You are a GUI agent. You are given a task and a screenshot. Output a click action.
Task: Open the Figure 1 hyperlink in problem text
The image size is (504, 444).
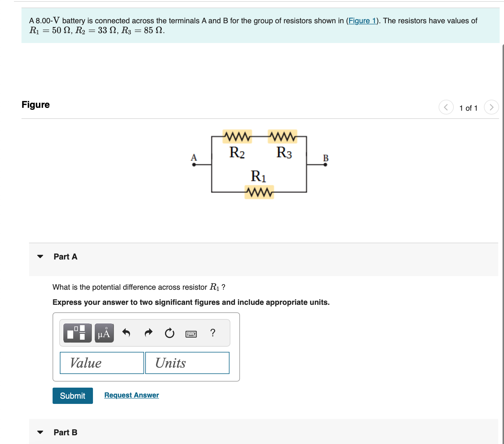(x=362, y=21)
